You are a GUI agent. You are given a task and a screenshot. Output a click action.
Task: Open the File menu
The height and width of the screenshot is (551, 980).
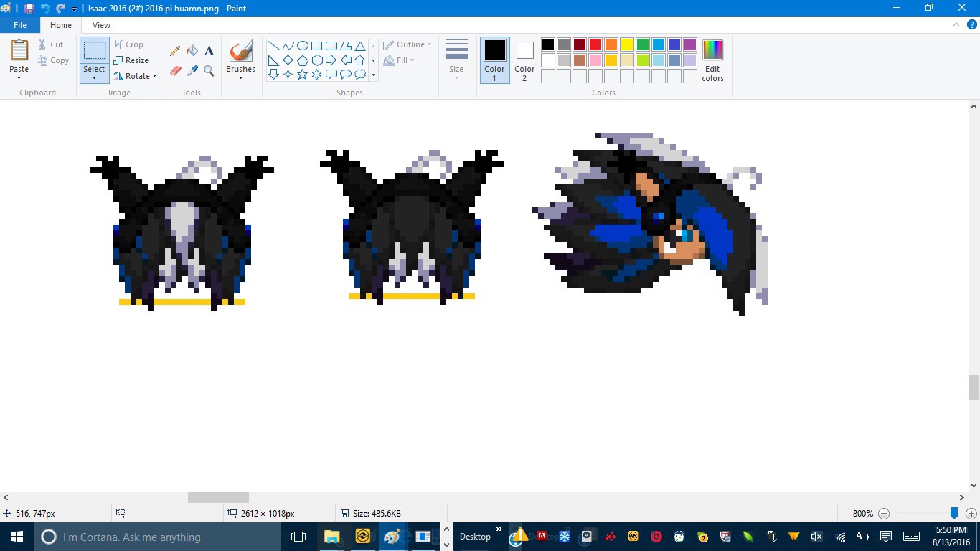pos(19,24)
